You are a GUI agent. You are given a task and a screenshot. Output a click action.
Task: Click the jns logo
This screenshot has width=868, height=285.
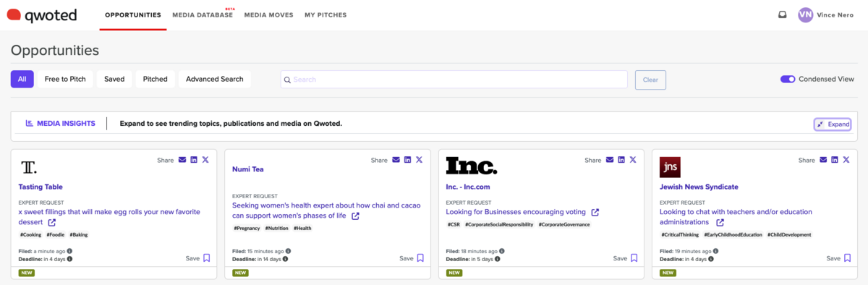[670, 167]
